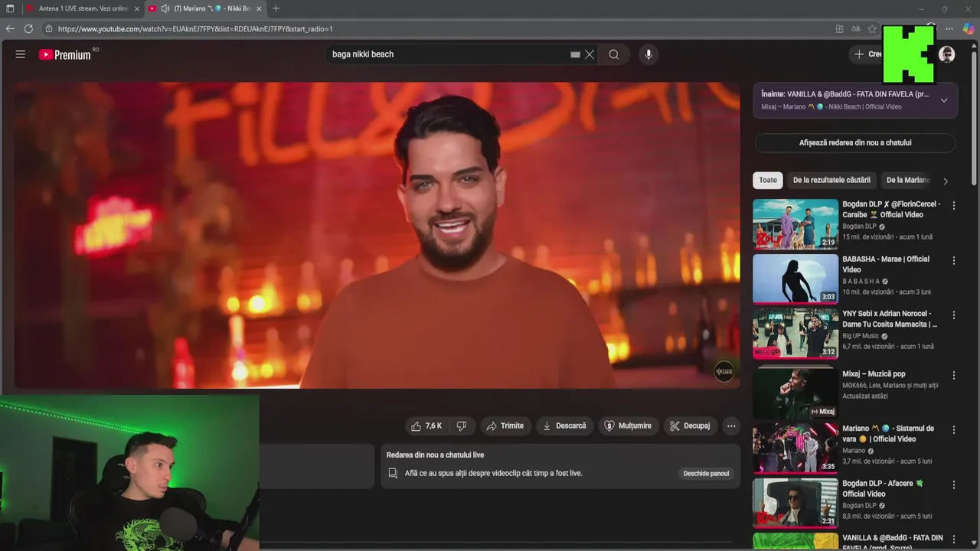Viewport: 980px width, 551px height.
Task: Open Bogdan DLP Caraibe thumbnail
Action: click(x=795, y=223)
